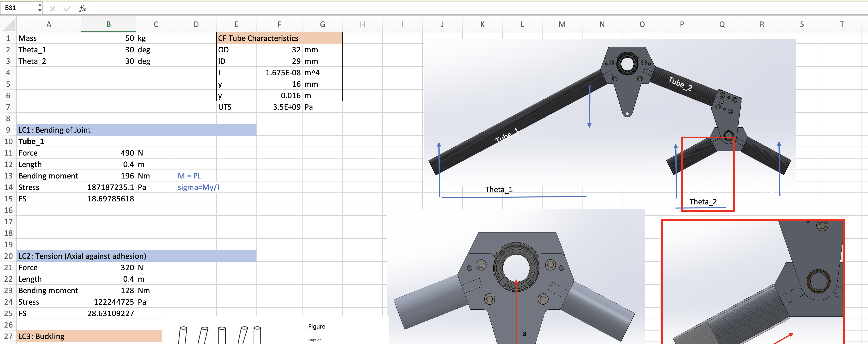This screenshot has width=868, height=344.
Task: Select column F header
Action: tap(279, 24)
